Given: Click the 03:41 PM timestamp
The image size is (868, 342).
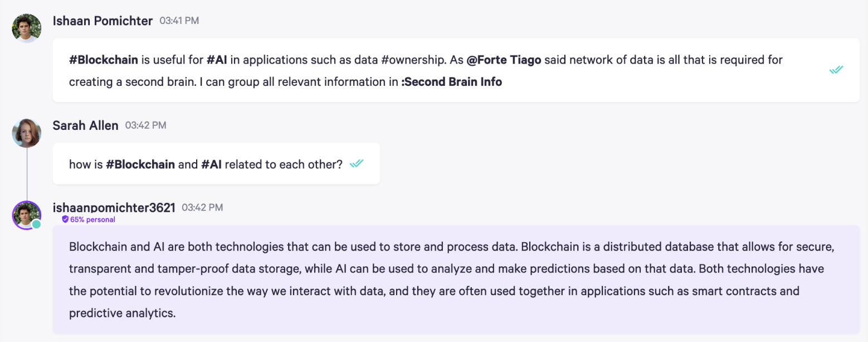Looking at the screenshot, I should (179, 21).
